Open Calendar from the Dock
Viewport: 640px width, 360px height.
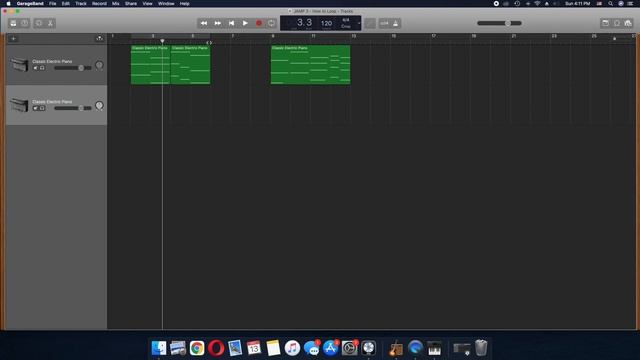pos(254,348)
